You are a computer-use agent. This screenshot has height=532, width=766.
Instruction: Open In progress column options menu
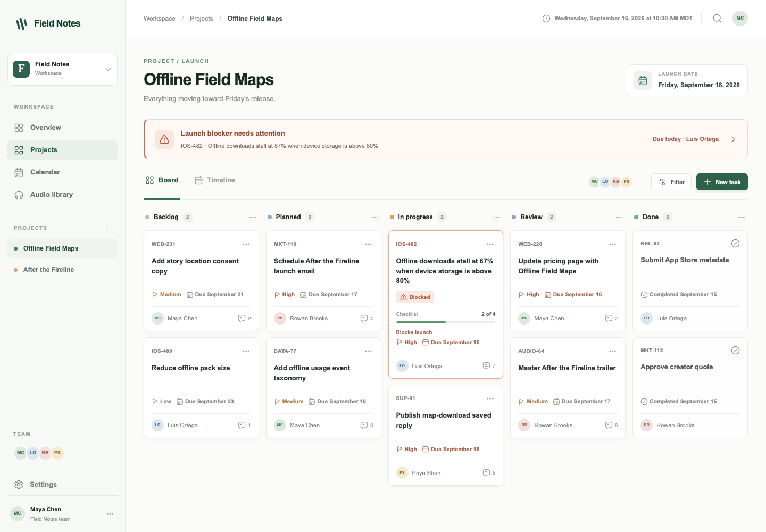point(497,217)
